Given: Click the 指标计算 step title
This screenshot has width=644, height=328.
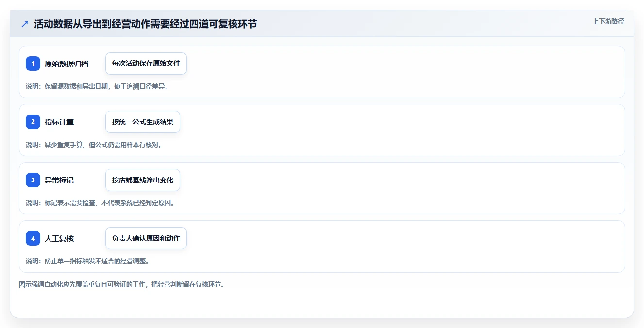Looking at the screenshot, I should click(x=59, y=122).
